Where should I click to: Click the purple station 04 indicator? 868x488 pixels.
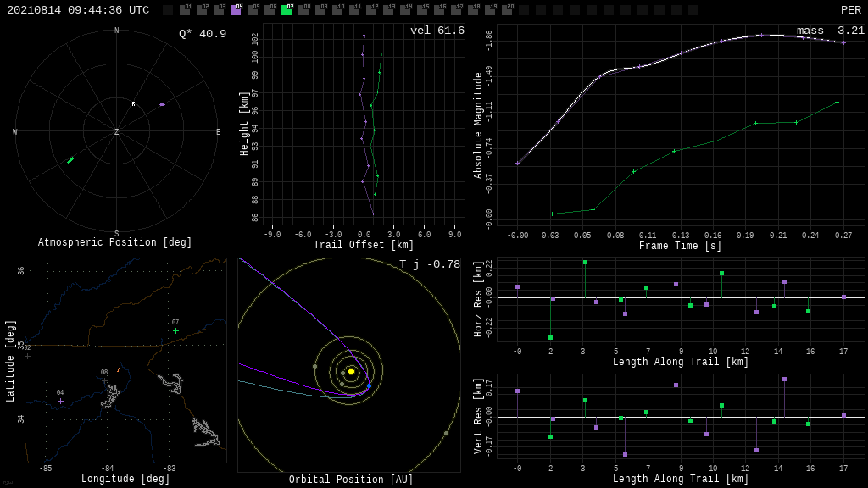[236, 10]
